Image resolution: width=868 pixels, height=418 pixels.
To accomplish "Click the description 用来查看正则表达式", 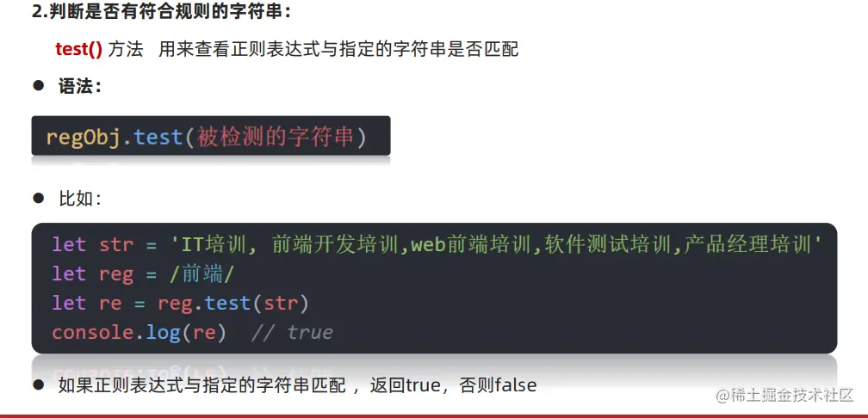I will click(338, 49).
